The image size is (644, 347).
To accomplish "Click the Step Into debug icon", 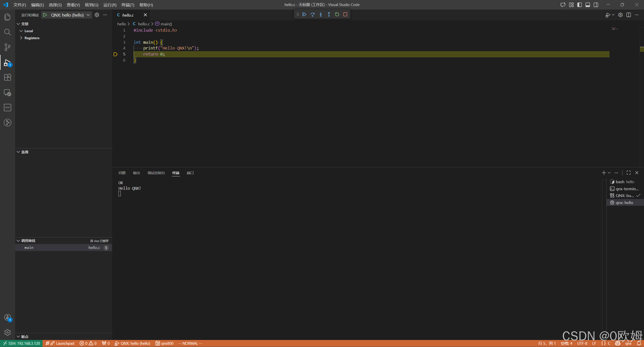I will 321,15.
